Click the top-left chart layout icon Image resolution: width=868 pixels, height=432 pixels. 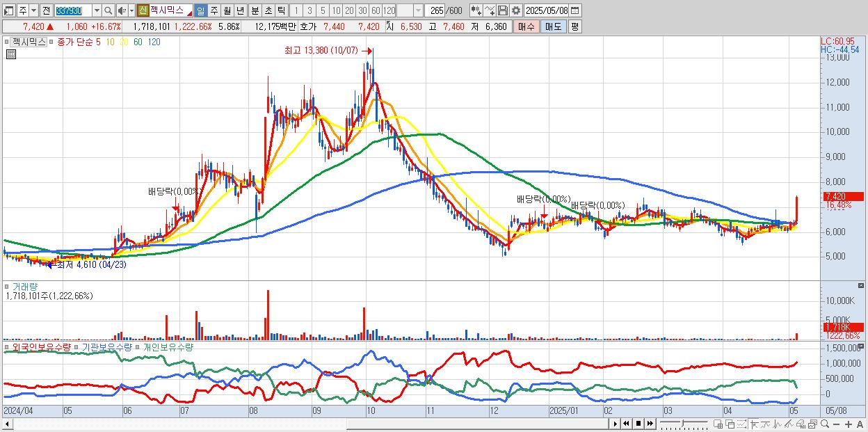pyautogui.click(x=8, y=10)
